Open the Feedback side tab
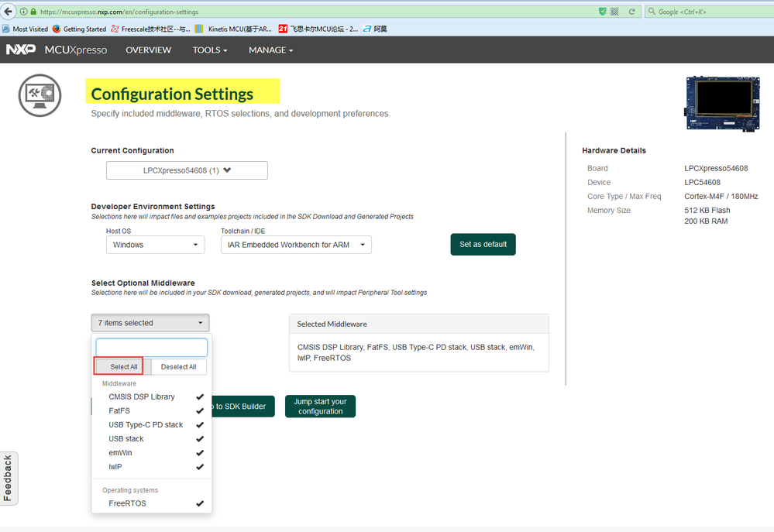The width and height of the screenshot is (774, 532). [x=9, y=479]
